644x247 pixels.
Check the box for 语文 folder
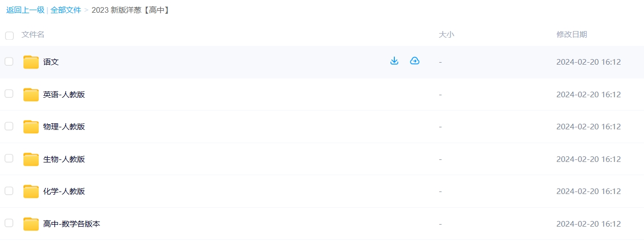click(9, 62)
